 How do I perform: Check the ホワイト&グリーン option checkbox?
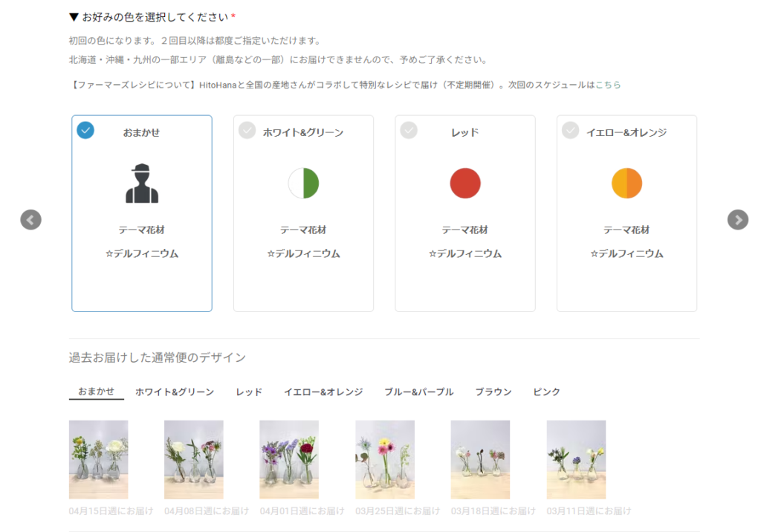[247, 130]
